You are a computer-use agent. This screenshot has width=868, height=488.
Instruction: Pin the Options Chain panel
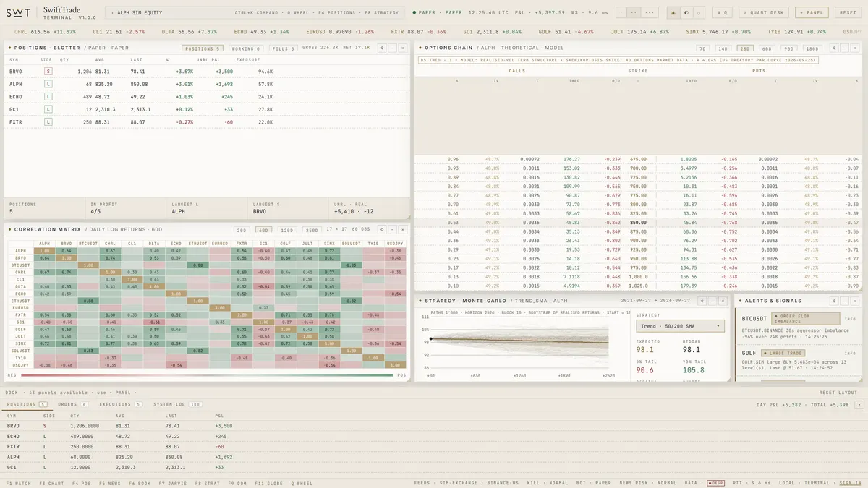click(834, 48)
